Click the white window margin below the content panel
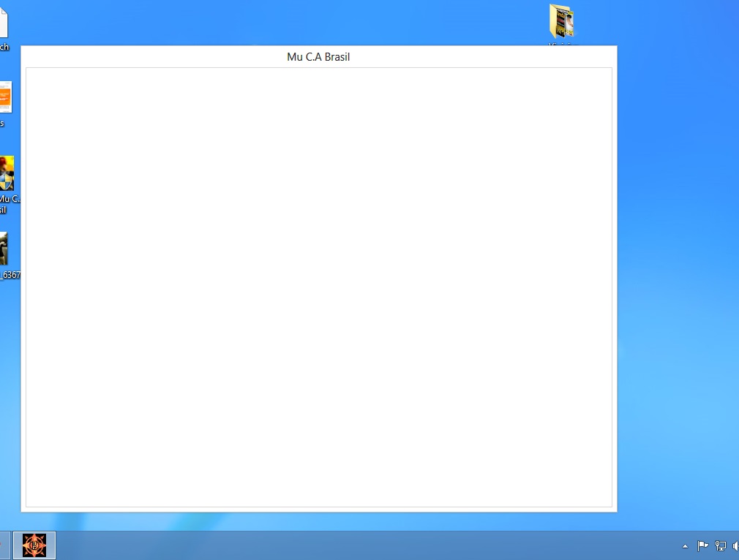The height and width of the screenshot is (560, 739). [x=318, y=510]
